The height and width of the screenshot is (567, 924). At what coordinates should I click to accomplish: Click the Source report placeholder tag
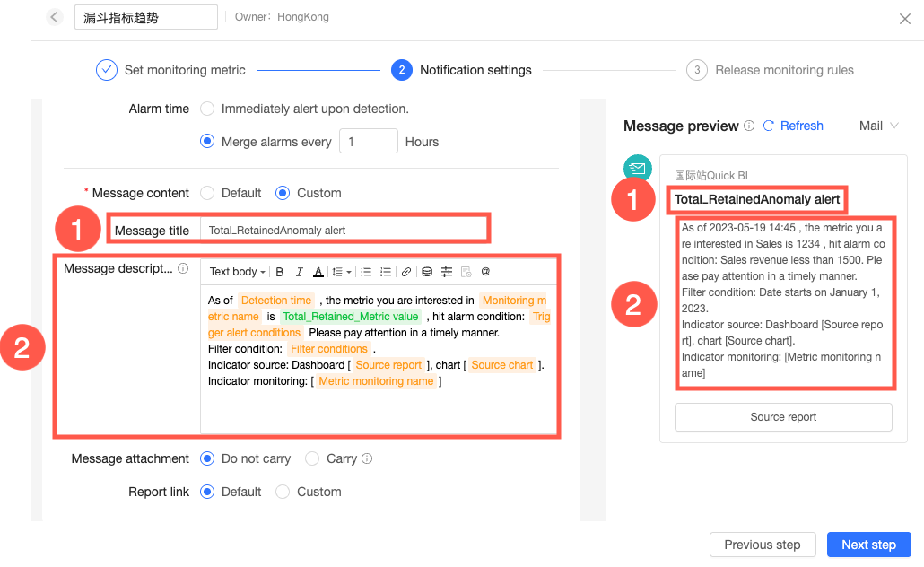click(388, 365)
